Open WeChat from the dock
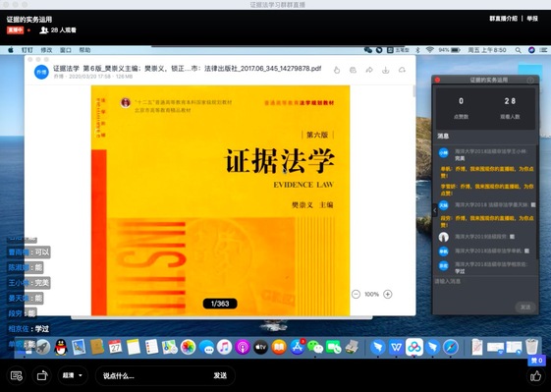551x392 pixels. pyautogui.click(x=315, y=347)
